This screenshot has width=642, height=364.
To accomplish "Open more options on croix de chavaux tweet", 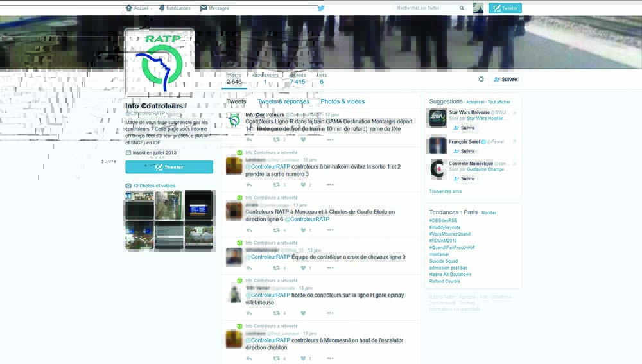I will (x=330, y=268).
